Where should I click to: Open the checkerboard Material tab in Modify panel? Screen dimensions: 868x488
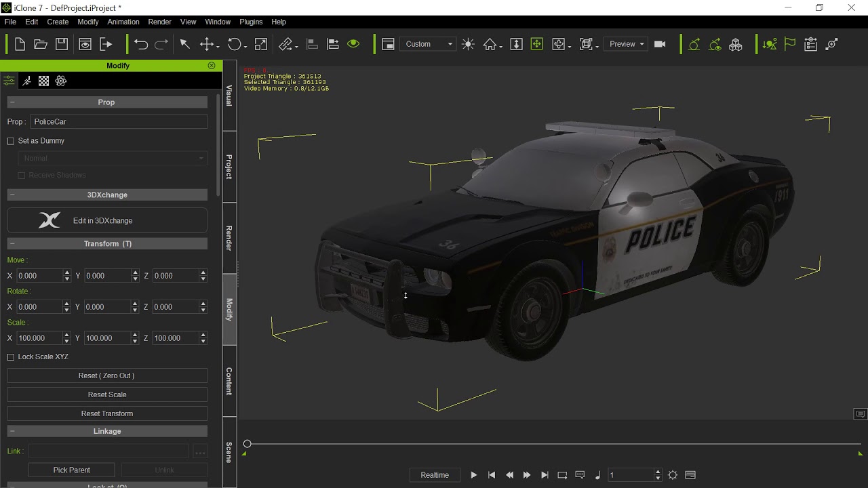pos(44,81)
